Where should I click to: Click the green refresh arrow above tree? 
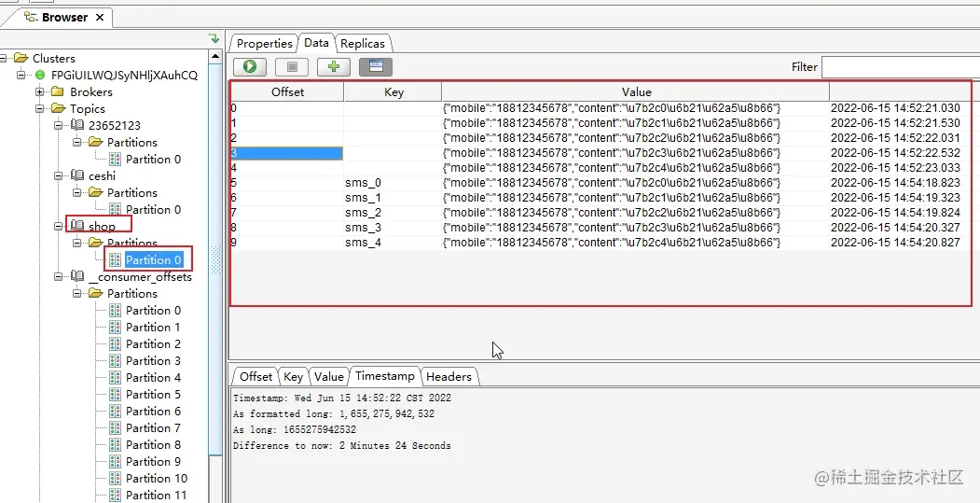point(214,39)
